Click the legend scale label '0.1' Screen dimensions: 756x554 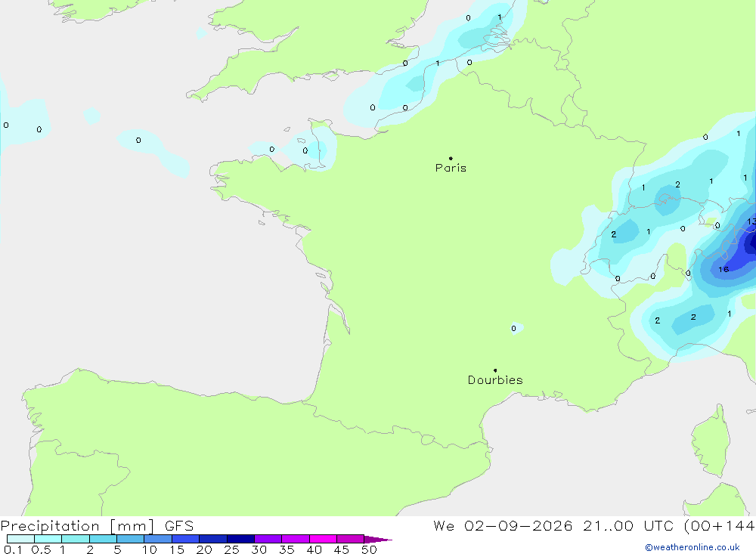12,549
